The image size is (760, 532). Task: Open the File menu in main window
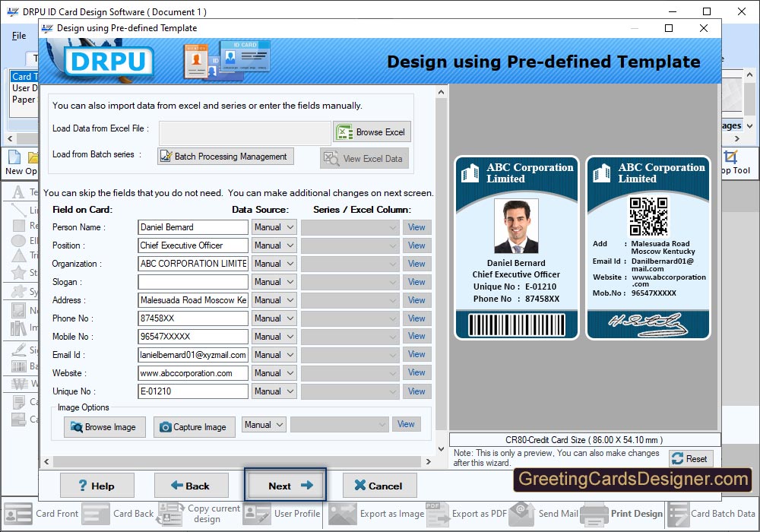click(x=19, y=36)
